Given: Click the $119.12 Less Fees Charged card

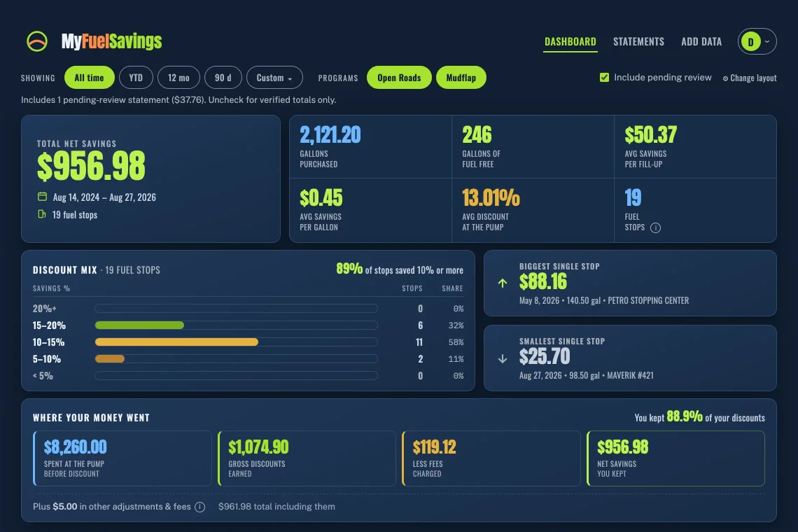Looking at the screenshot, I should tap(491, 458).
